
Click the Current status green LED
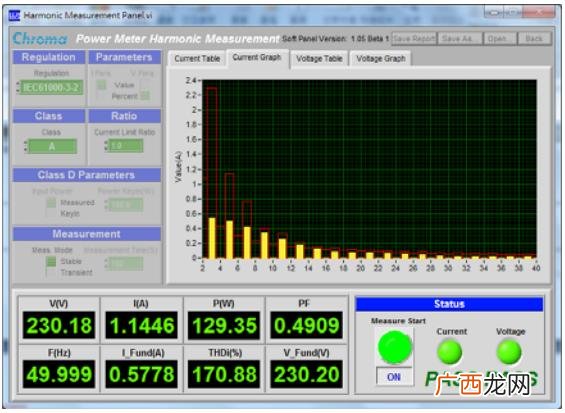(450, 352)
